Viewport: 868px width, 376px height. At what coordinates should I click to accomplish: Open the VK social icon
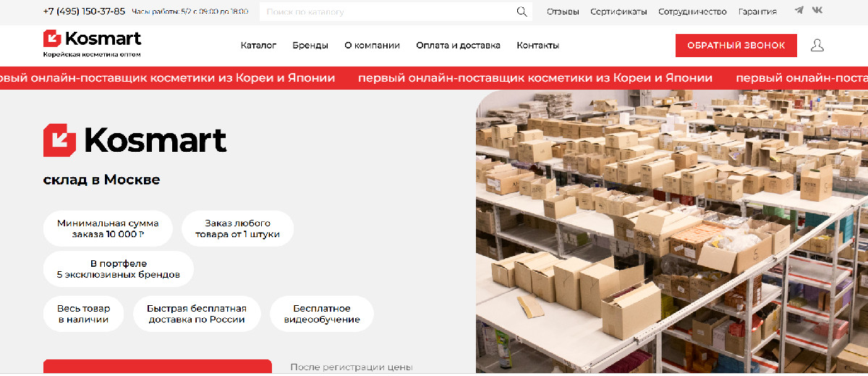[x=817, y=11]
